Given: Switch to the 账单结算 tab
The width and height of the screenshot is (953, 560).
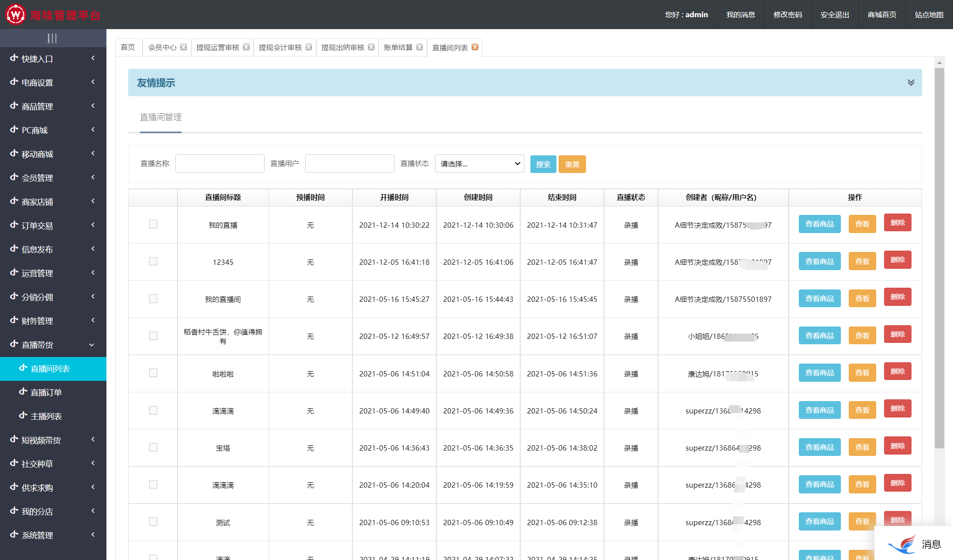Looking at the screenshot, I should [398, 47].
